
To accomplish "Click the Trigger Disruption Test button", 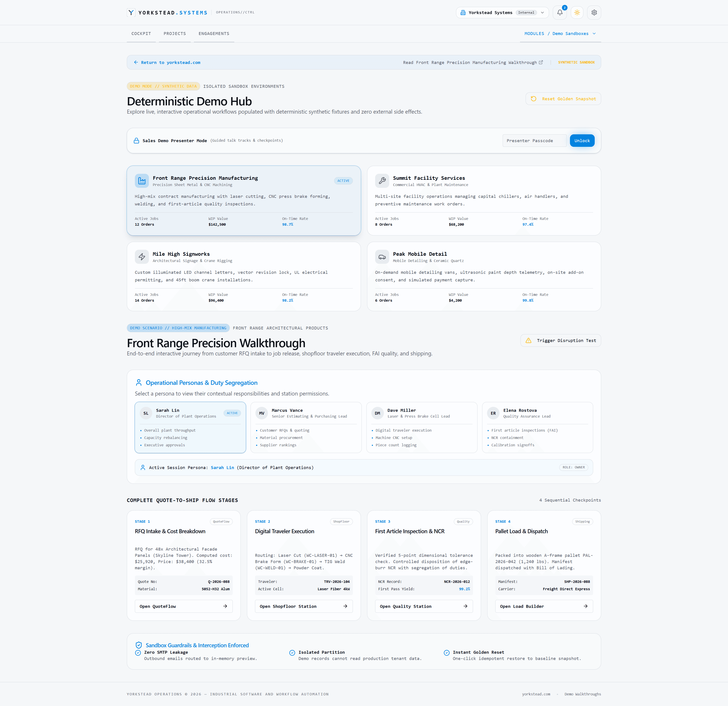I will (x=560, y=340).
